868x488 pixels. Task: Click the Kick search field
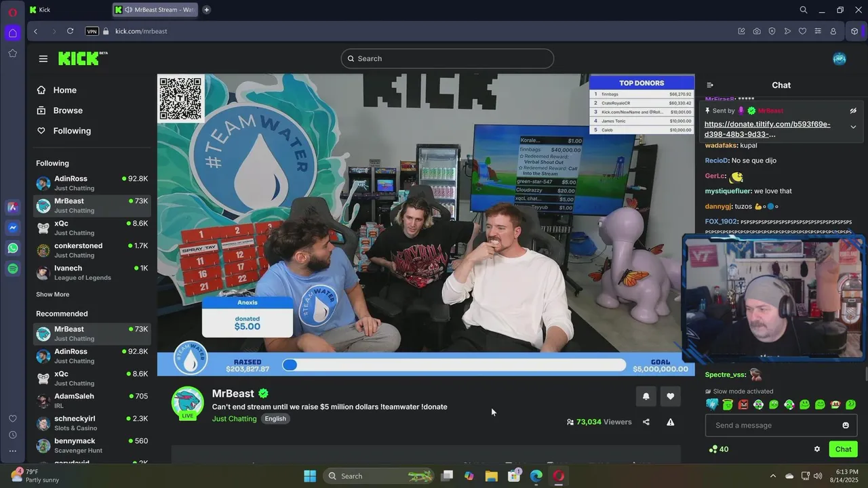point(448,59)
